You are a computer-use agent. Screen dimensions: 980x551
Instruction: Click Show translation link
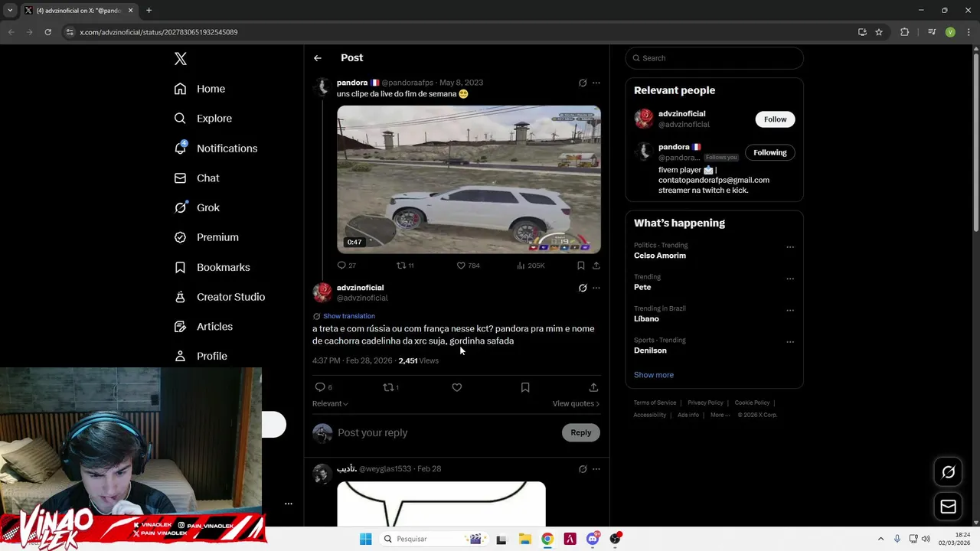coord(348,316)
